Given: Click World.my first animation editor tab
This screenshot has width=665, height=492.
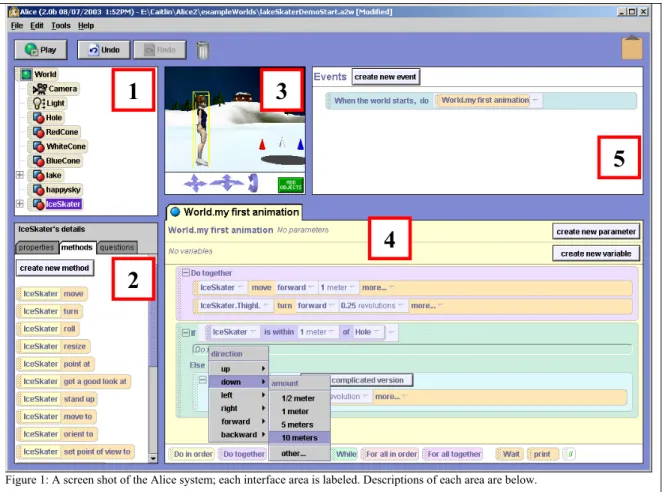Looking at the screenshot, I should 234,212.
